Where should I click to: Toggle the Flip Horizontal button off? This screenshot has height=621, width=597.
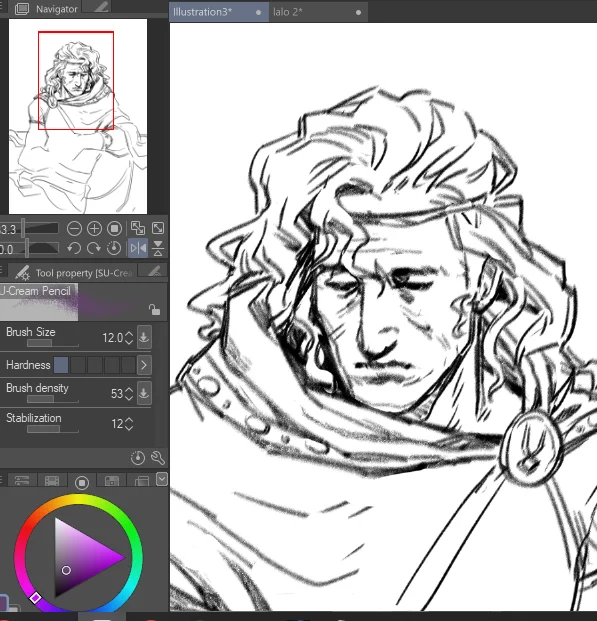tap(138, 248)
